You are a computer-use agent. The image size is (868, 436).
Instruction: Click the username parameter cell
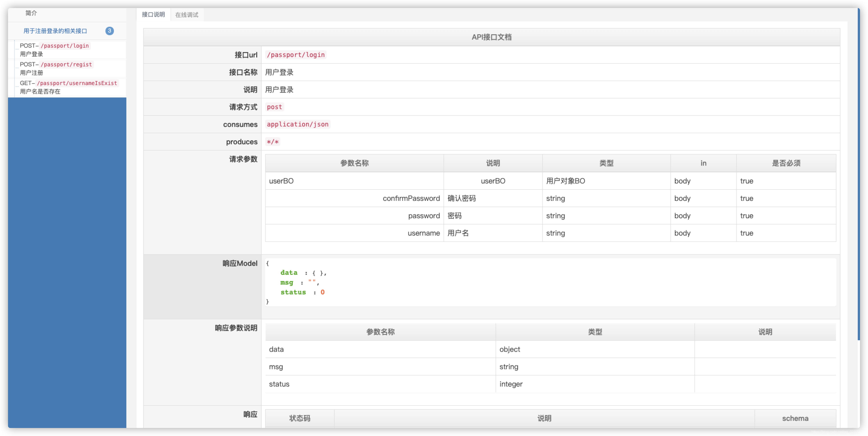pyautogui.click(x=354, y=233)
